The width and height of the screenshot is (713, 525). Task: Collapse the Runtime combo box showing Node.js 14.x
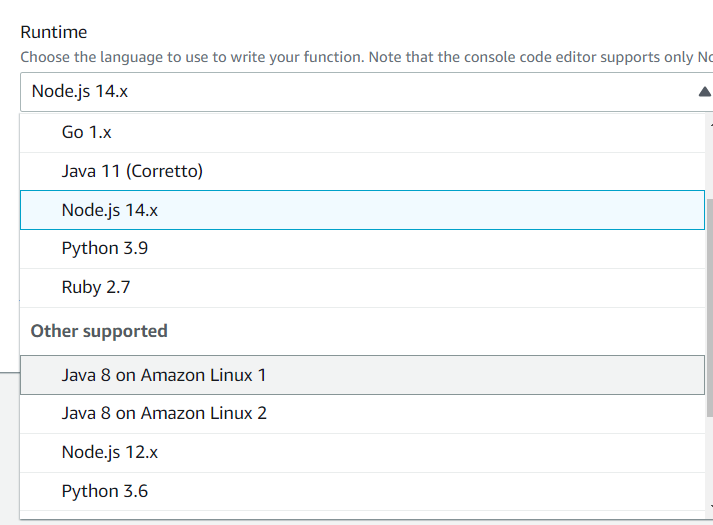pos(360,92)
